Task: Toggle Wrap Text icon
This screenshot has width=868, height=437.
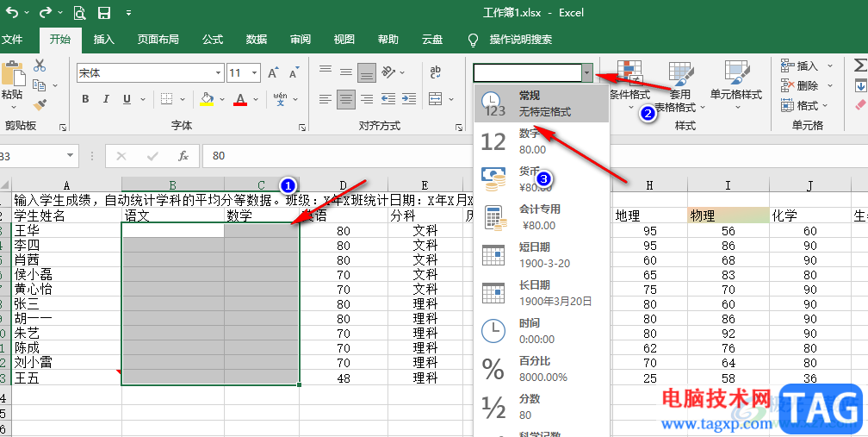Action: (x=435, y=72)
